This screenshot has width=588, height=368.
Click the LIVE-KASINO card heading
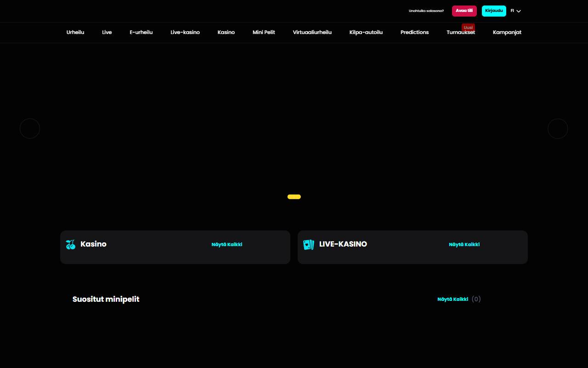coord(343,244)
